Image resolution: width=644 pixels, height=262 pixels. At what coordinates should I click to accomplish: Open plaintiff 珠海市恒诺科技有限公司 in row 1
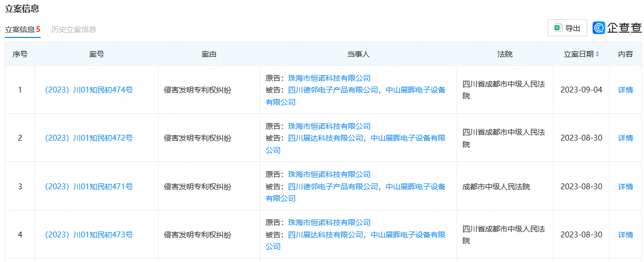tap(329, 78)
